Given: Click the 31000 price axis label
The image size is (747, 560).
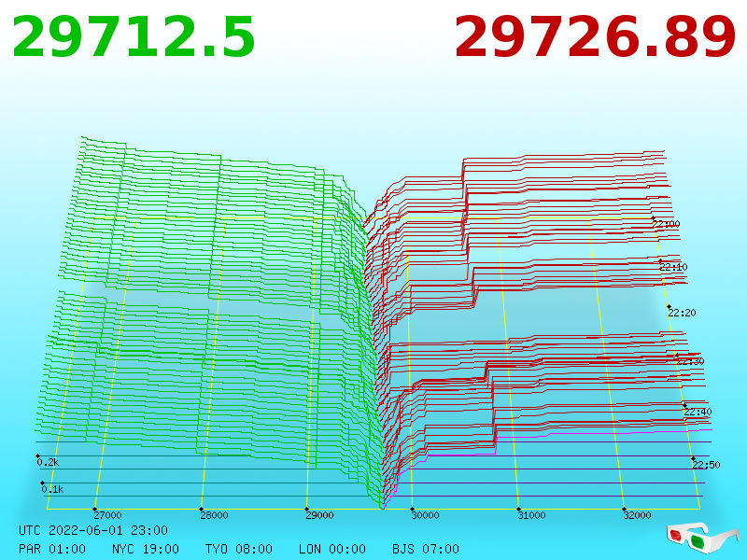Looking at the screenshot, I should [531, 515].
